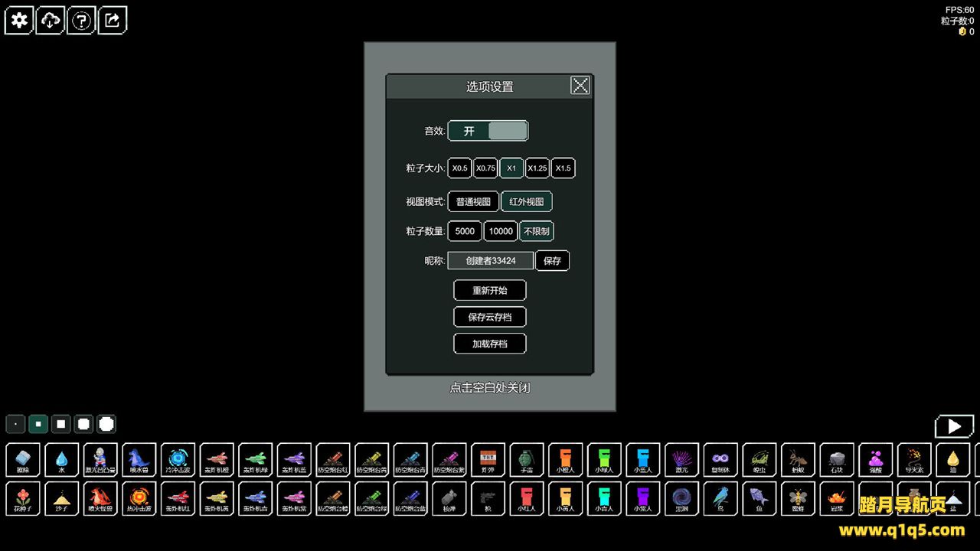Click the 重新开始 restart button
Image resolution: width=980 pixels, height=551 pixels.
[x=490, y=291]
